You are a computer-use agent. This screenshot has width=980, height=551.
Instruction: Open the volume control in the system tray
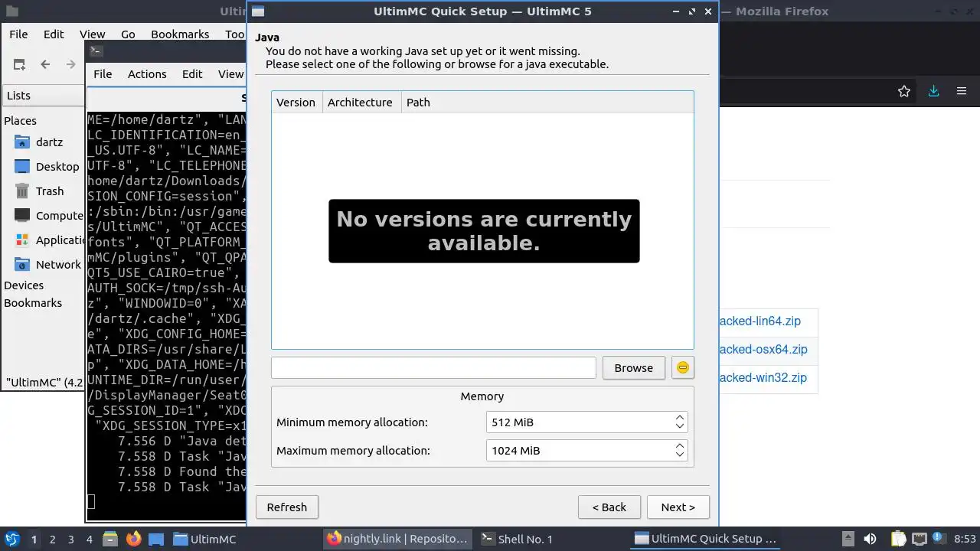point(870,540)
